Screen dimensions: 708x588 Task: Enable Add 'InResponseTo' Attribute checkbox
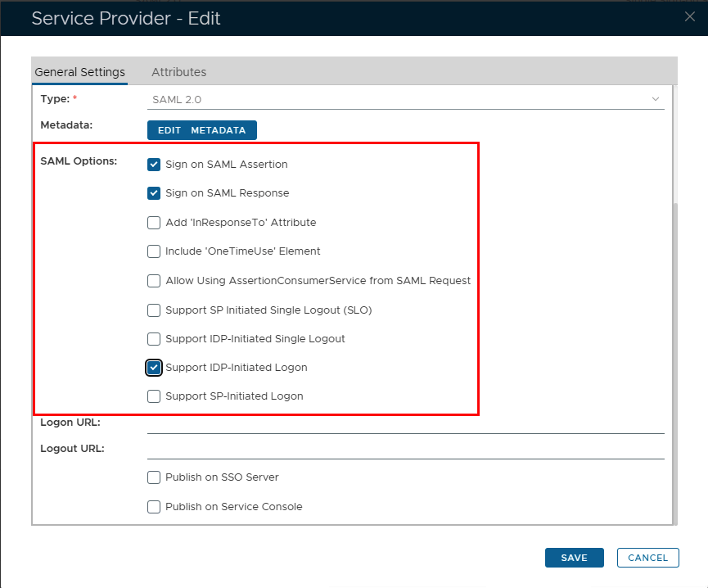click(x=154, y=223)
